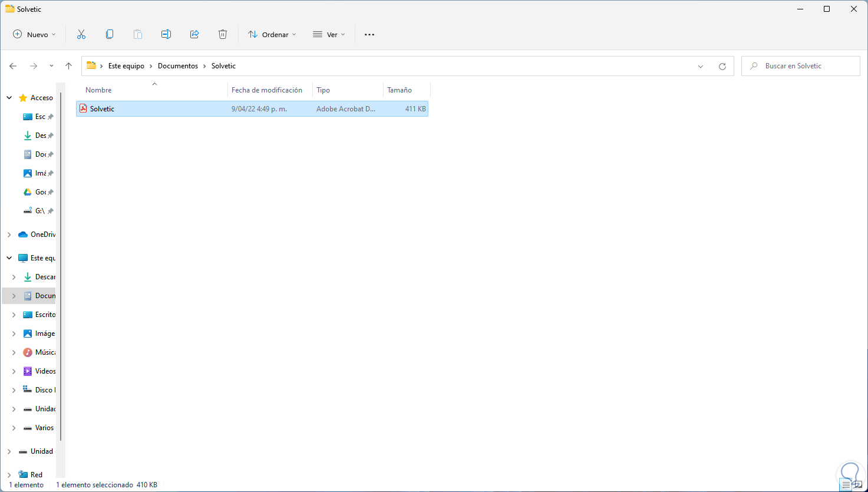868x492 pixels.
Task: Click the star icon of Acceso rápido
Action: tap(23, 98)
